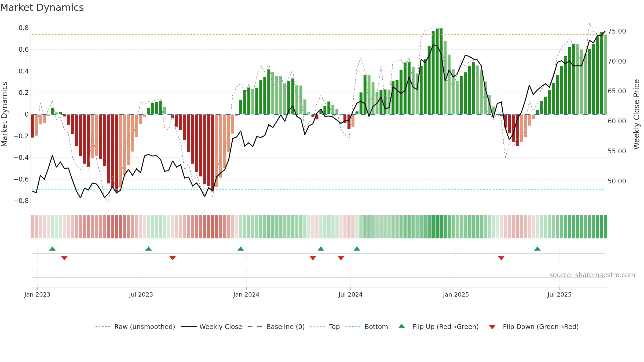Click the green flip-up triangle just after Jul 2023
Image resolution: width=644 pixels, height=362 pixels.
(x=148, y=249)
